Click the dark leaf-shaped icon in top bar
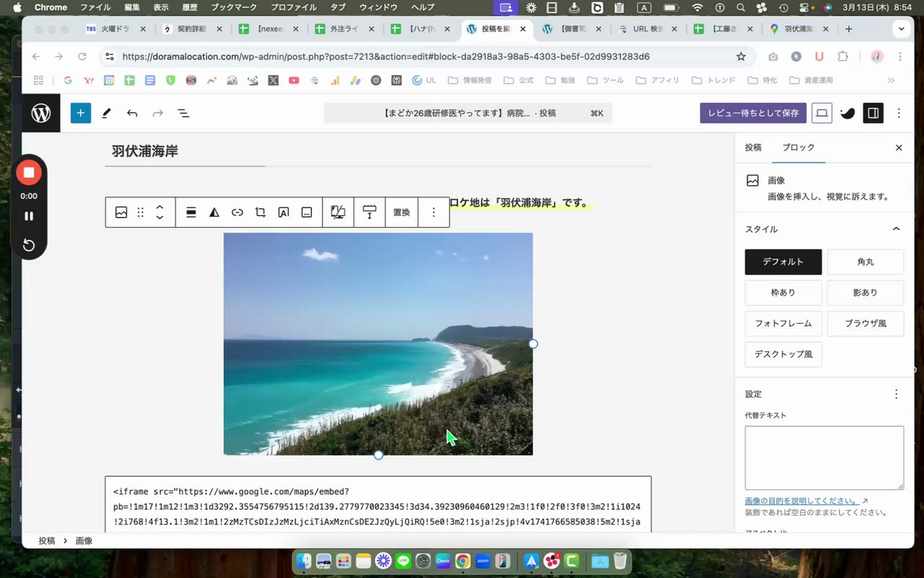Screen dimensions: 924x578 tap(847, 113)
